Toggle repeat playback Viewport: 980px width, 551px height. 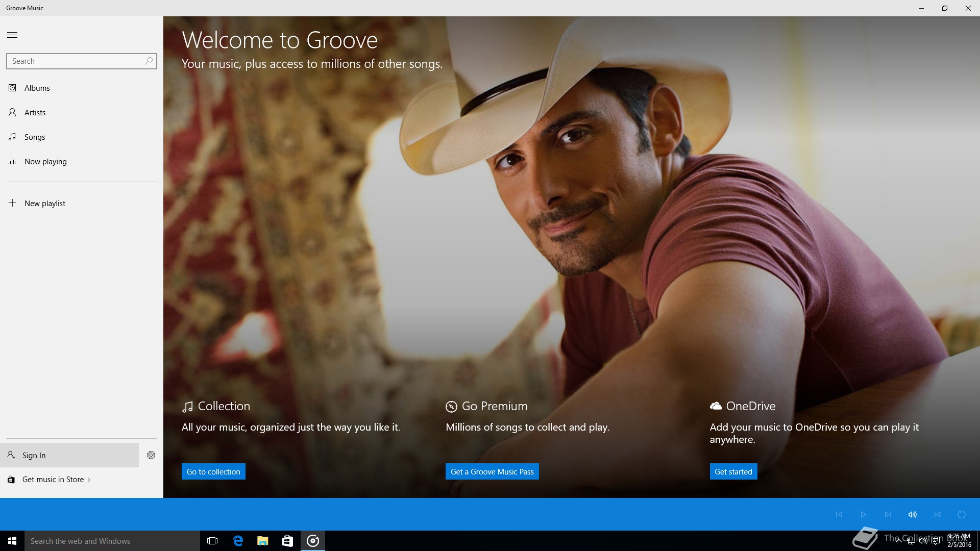[x=961, y=514]
